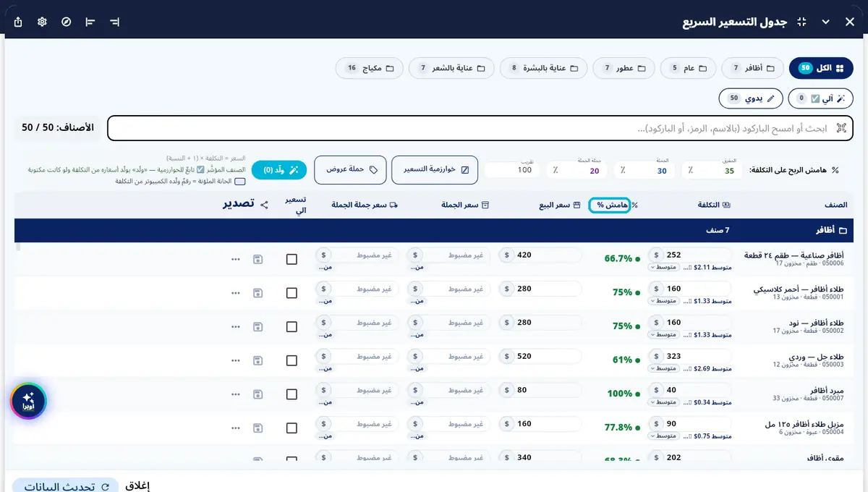Tick the auto-pricing checkbox for أظافر صناعية
This screenshot has width=868, height=492.
292,259
